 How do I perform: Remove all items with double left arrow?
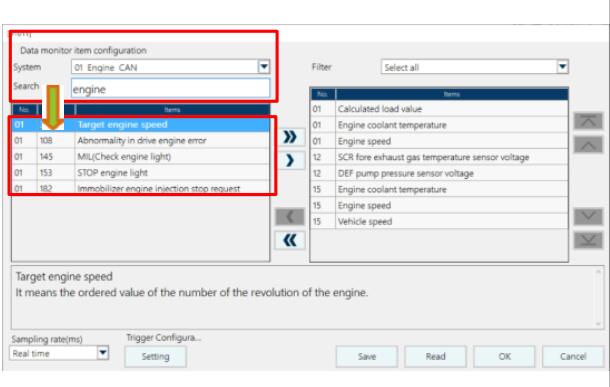point(290,240)
